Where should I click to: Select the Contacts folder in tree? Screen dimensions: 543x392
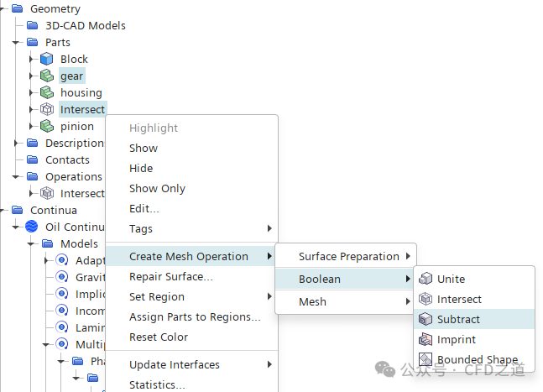(67, 159)
